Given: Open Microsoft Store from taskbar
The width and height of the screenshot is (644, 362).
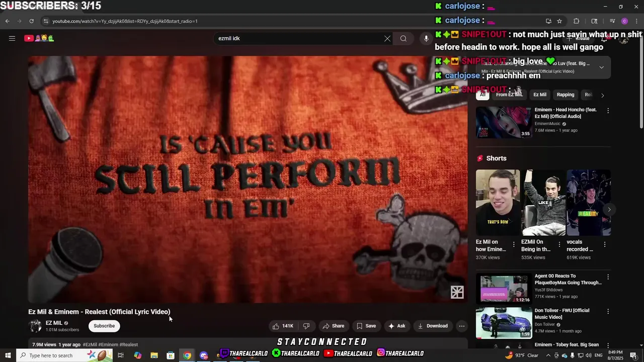Looking at the screenshot, I should tap(171, 355).
